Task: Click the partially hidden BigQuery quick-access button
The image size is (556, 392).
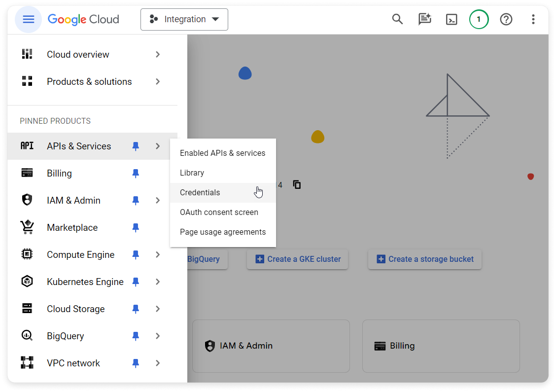Action: point(207,259)
